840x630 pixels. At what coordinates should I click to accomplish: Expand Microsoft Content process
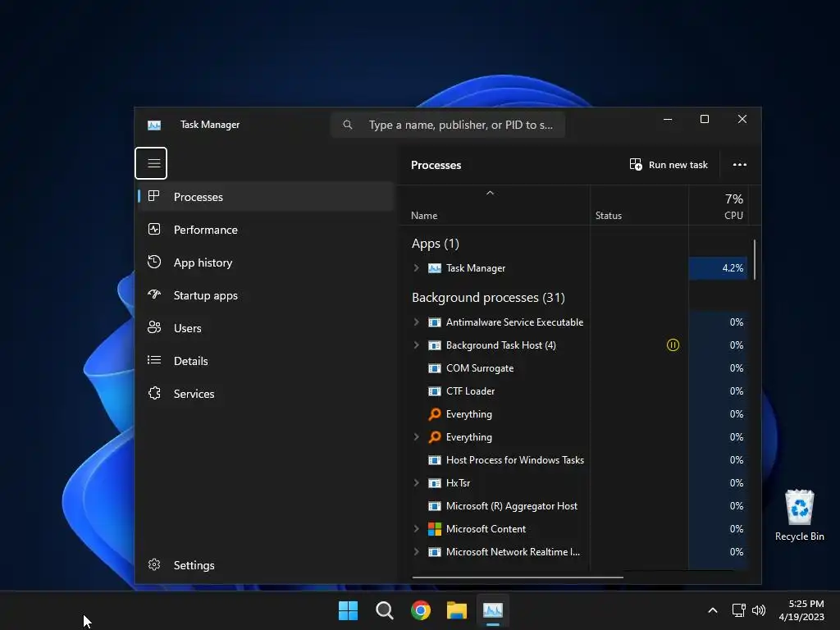point(416,529)
